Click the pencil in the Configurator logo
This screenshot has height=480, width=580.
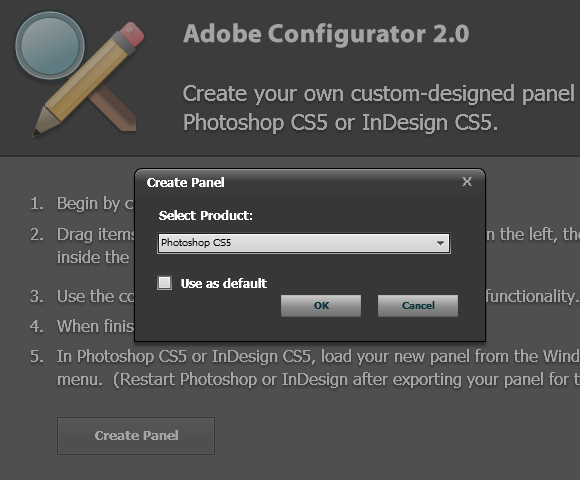pyautogui.click(x=89, y=79)
